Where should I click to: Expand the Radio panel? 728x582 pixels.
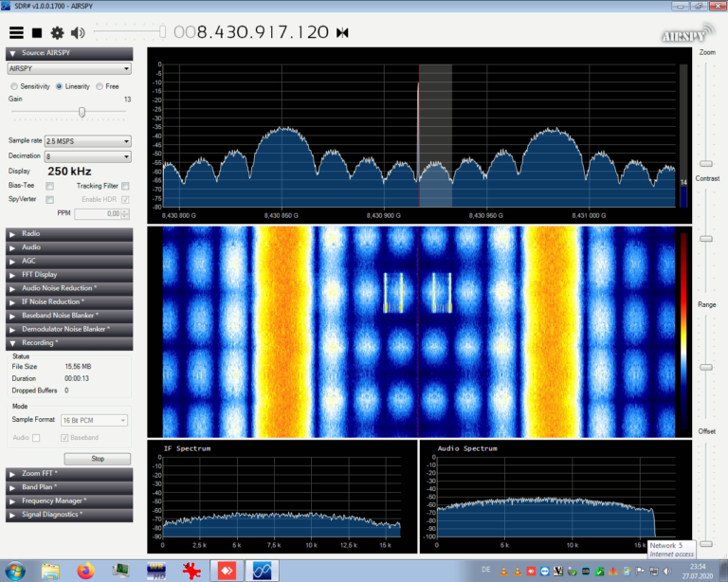click(x=69, y=234)
